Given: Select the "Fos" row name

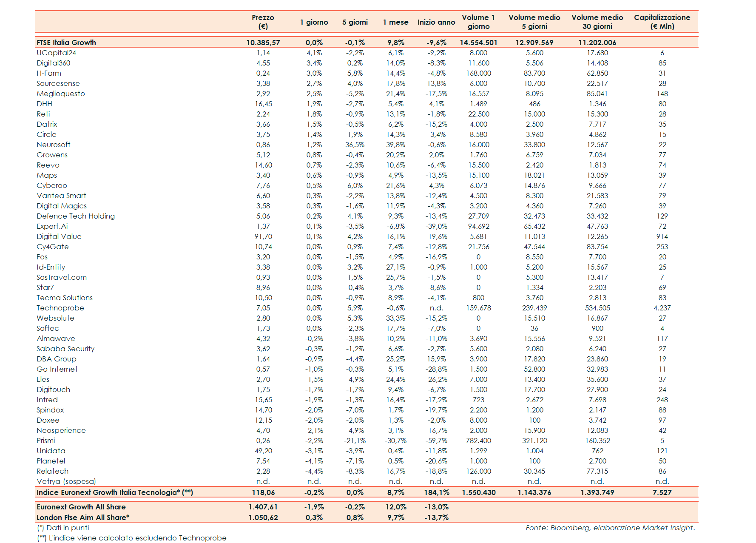Looking at the screenshot, I should pos(42,257).
